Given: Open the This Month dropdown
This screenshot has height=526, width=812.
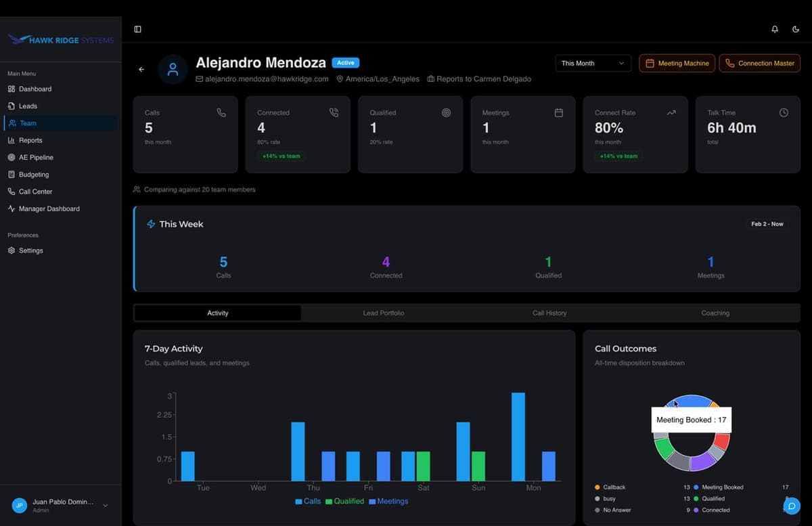Looking at the screenshot, I should pos(592,62).
